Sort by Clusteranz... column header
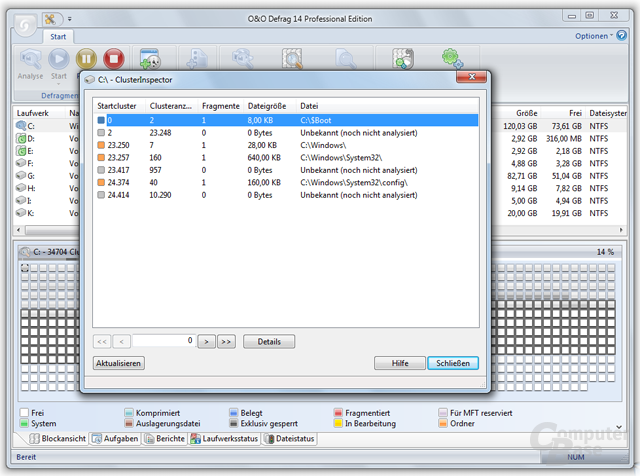 [x=171, y=106]
